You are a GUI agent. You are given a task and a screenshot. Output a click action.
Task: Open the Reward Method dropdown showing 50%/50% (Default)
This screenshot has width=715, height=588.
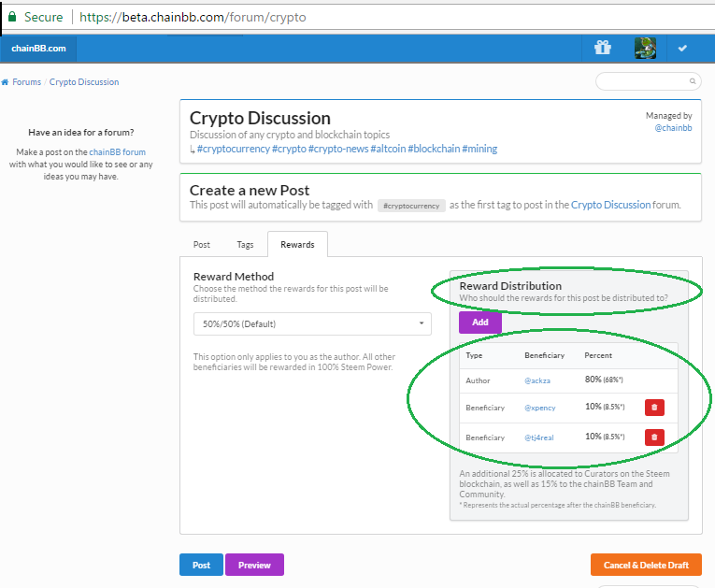coord(312,323)
